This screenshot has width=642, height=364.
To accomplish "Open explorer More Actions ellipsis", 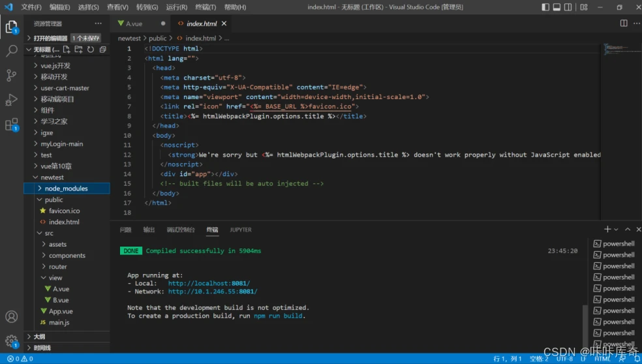I will pos(99,23).
